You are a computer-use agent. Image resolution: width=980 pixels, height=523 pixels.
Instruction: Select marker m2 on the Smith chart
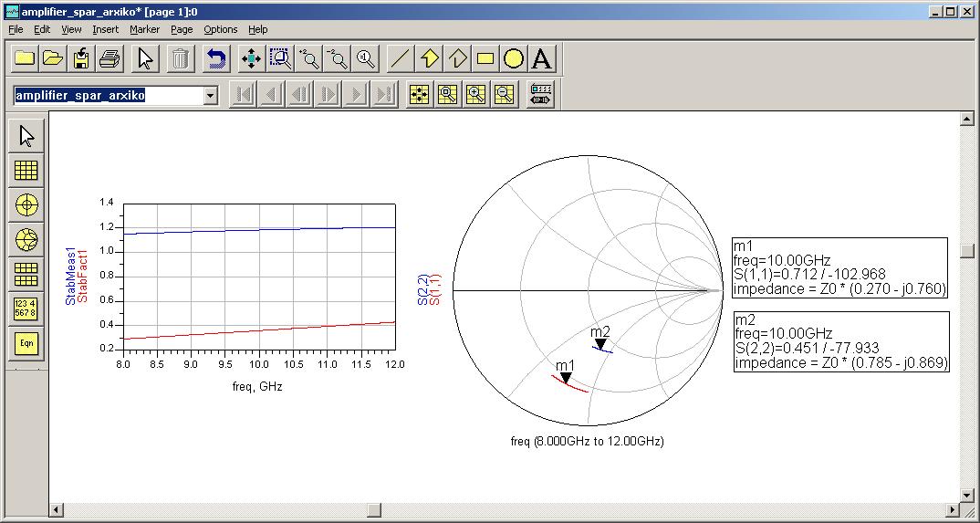click(600, 344)
